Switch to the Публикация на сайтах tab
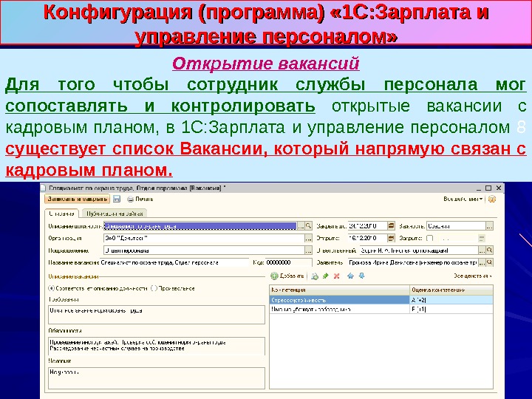This screenshot has height=399, width=532. (115, 214)
